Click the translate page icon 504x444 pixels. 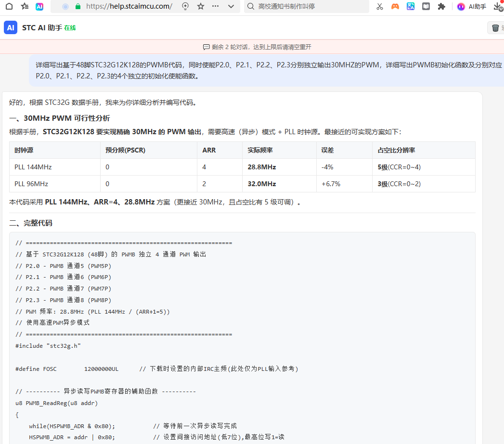click(x=411, y=6)
